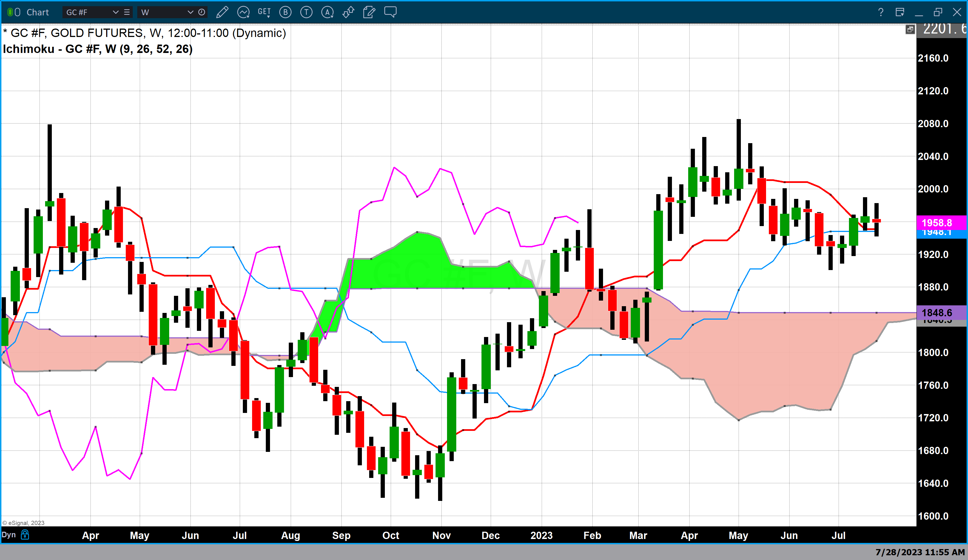The height and width of the screenshot is (560, 968).
Task: Click the Chart title label
Action: tap(38, 12)
